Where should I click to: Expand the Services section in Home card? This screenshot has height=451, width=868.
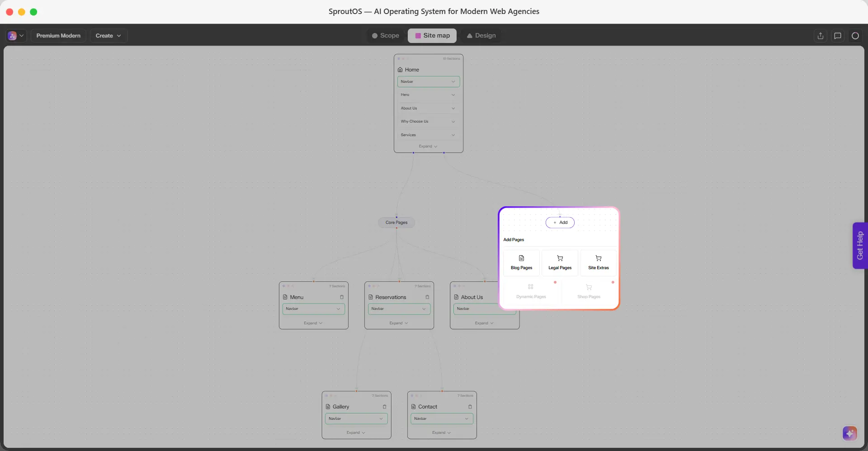point(429,135)
